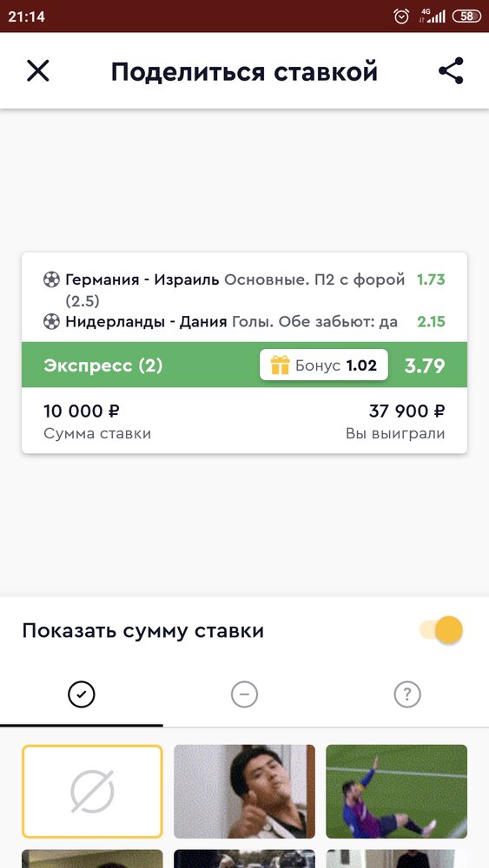
Task: Tap the share icon in header
Action: pos(451,71)
